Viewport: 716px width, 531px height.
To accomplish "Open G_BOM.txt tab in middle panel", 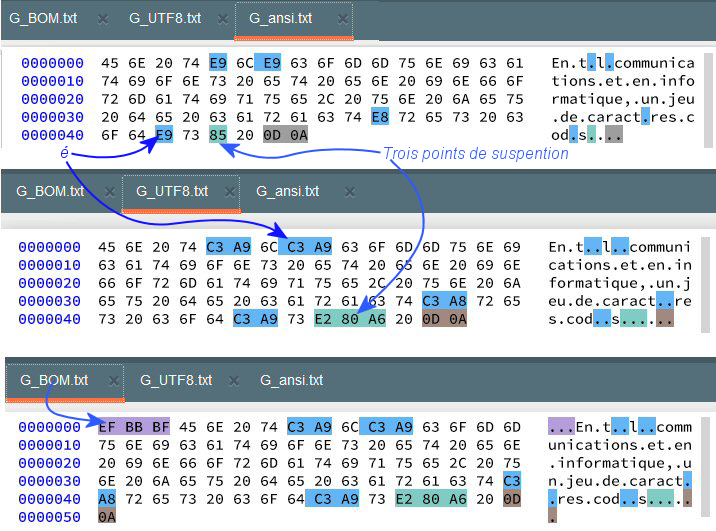I will (50, 191).
